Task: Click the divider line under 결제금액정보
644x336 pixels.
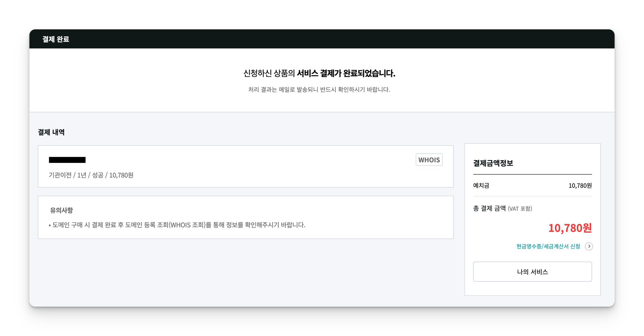Action: coord(532,174)
